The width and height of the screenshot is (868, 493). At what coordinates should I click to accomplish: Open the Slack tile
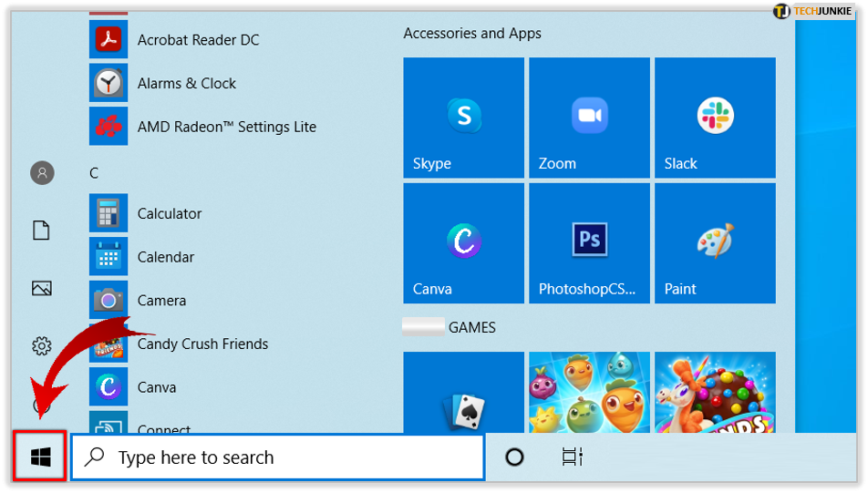(x=715, y=118)
